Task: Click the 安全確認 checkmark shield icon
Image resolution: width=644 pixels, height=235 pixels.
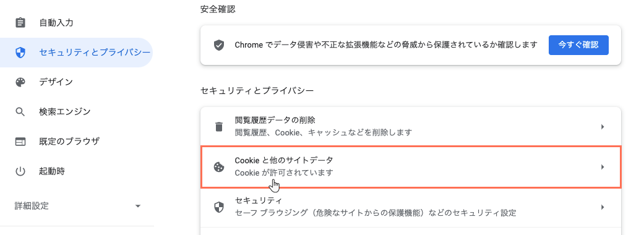Action: pyautogui.click(x=220, y=45)
